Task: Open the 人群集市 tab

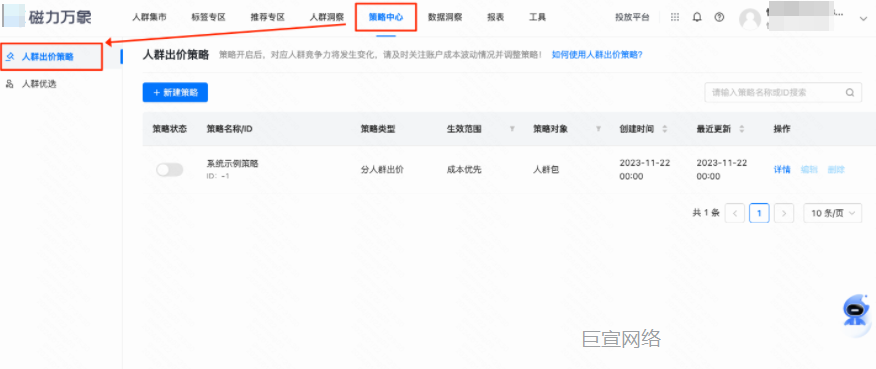Action: (149, 17)
